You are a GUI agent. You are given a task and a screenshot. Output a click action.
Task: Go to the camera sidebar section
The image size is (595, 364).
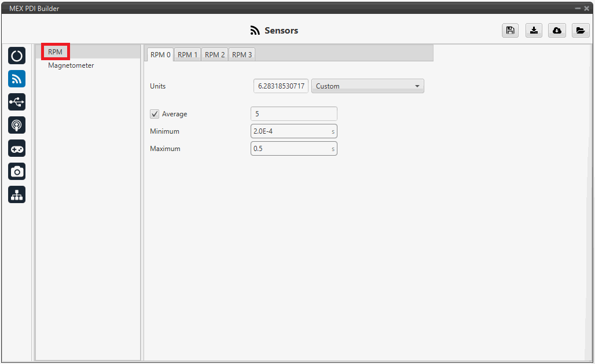17,171
